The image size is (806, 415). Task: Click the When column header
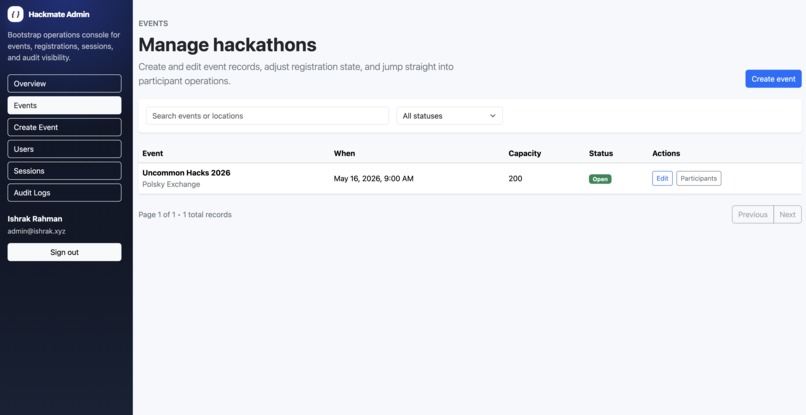(344, 153)
